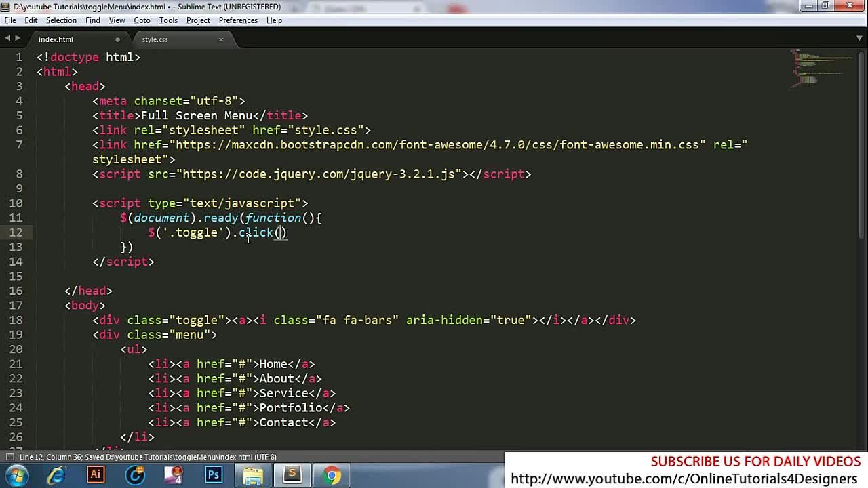Image resolution: width=868 pixels, height=488 pixels.
Task: Click the Contact list item link code
Action: (x=242, y=422)
